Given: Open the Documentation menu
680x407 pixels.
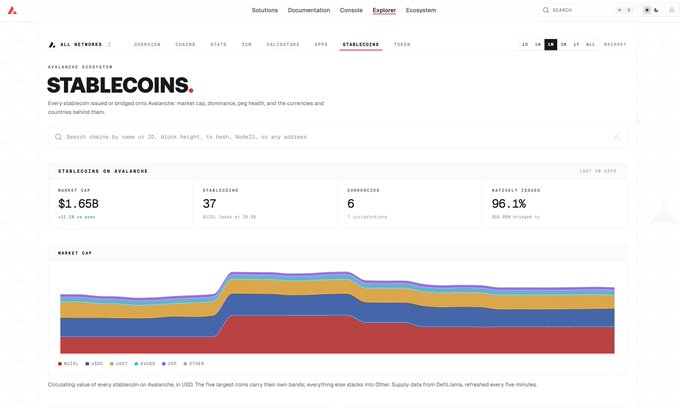Looking at the screenshot, I should [x=309, y=10].
